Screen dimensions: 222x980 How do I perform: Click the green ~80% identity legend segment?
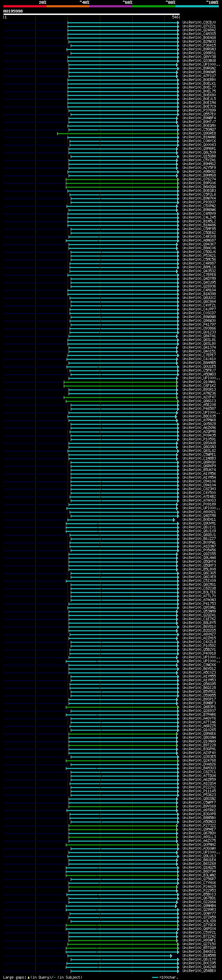point(154,6)
